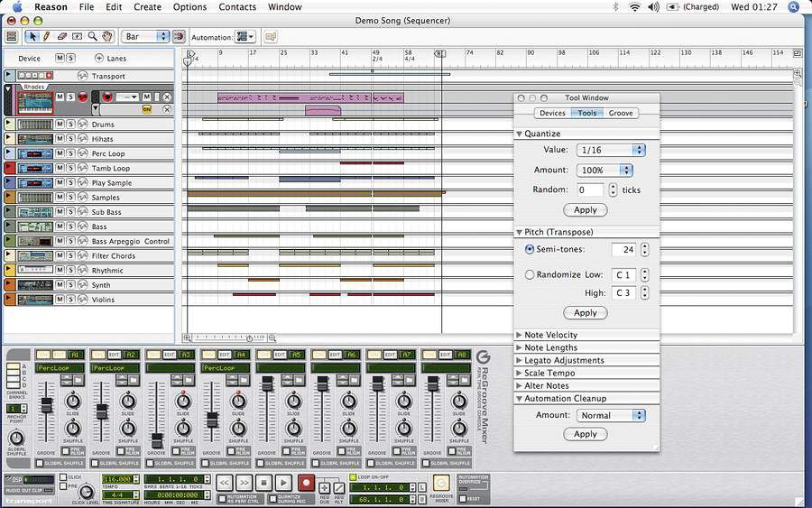Apply the Pitch Transpose settings
This screenshot has height=508, width=812.
tap(586, 313)
